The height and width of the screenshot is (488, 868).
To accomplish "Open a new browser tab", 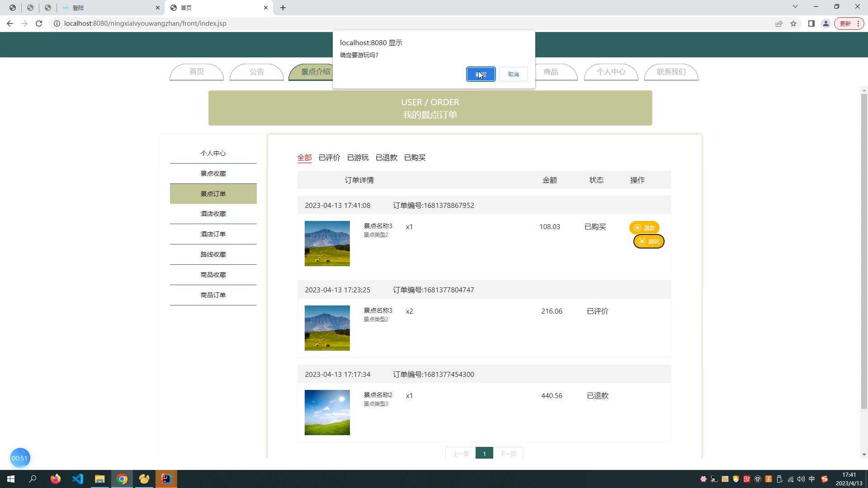I will tap(283, 8).
